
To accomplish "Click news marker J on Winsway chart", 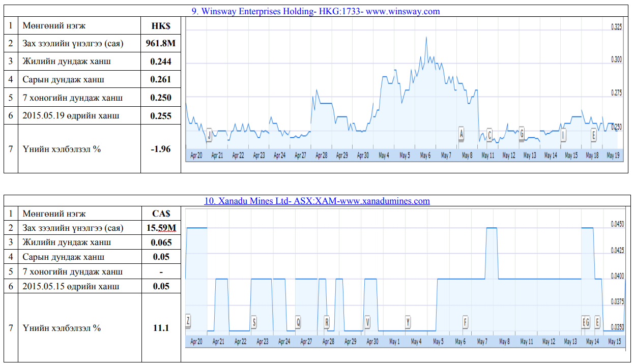I will (x=209, y=135).
